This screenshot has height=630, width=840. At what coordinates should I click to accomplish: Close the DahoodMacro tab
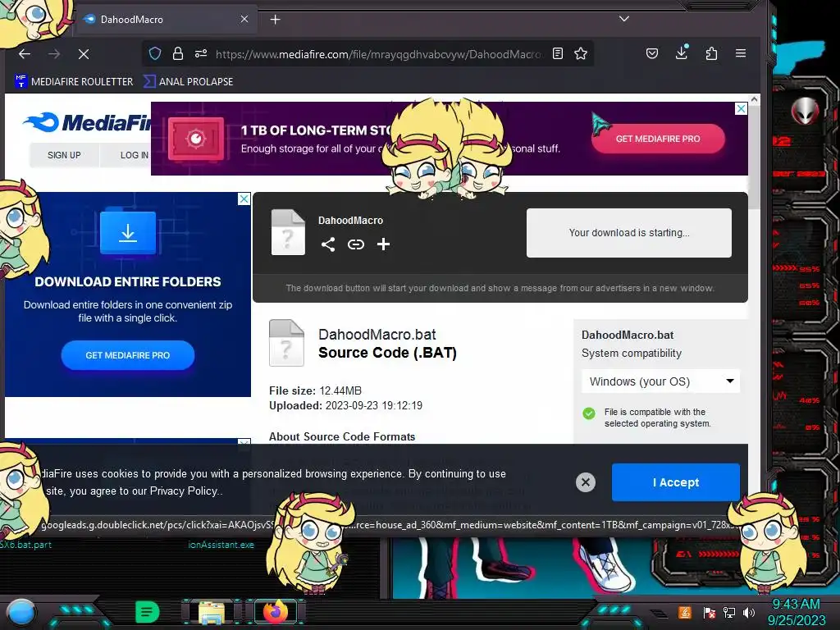[244, 20]
